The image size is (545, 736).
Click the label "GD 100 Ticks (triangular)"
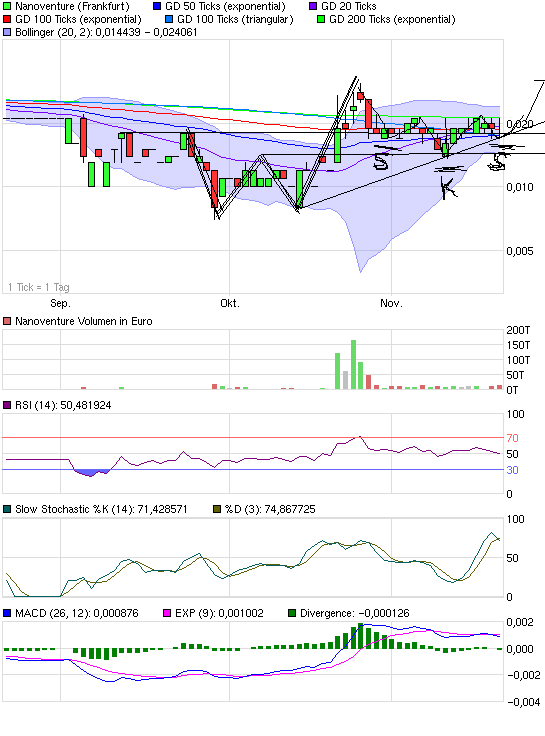(235, 19)
